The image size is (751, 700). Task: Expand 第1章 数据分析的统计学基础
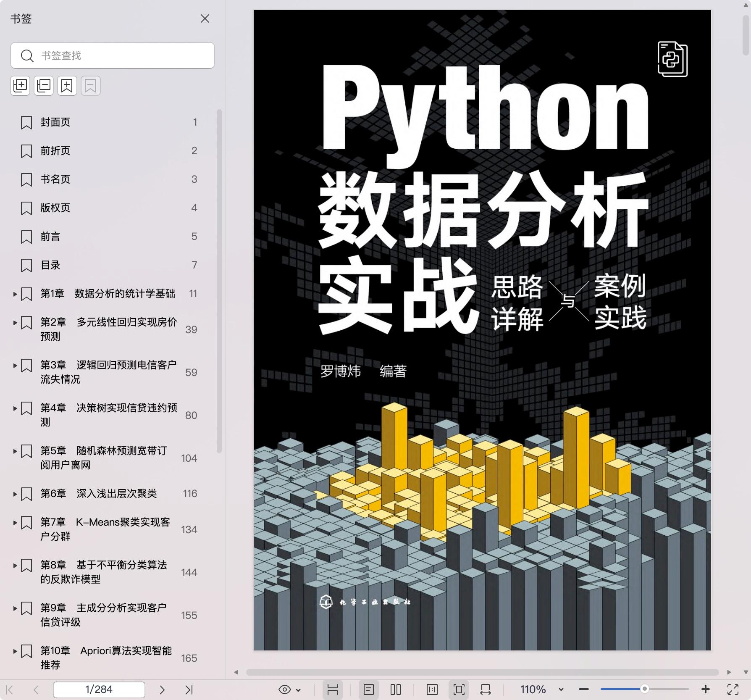click(15, 294)
